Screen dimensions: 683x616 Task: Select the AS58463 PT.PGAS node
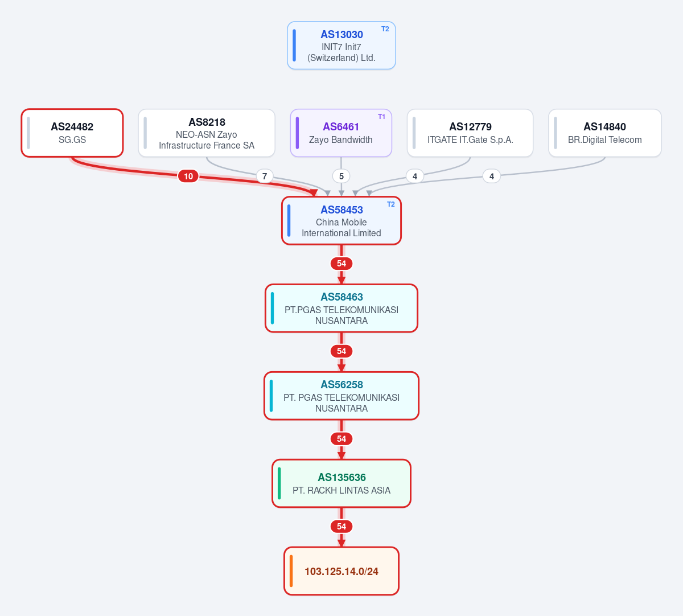tap(341, 308)
